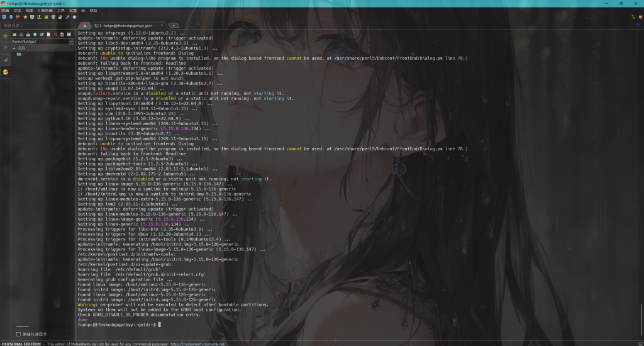644x346 pixels.
Task: Open the new Session icon in main toolbar
Action: (4, 17)
